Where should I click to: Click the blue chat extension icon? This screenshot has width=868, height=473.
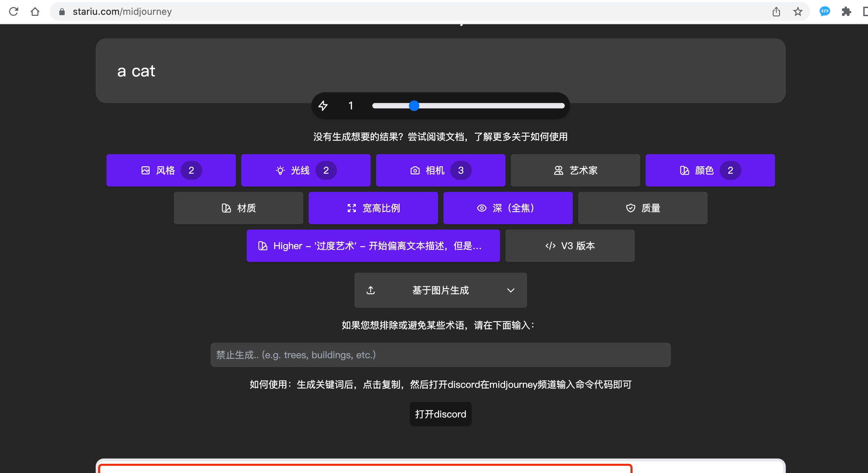825,12
